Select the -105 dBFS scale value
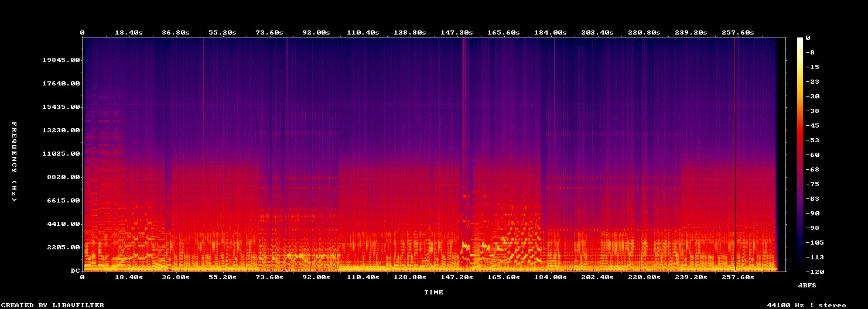 click(814, 242)
